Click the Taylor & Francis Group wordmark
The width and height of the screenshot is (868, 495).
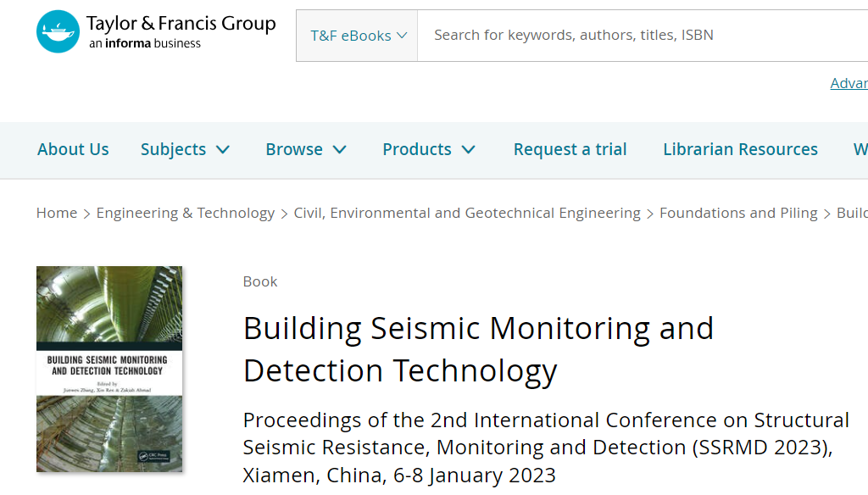click(181, 31)
